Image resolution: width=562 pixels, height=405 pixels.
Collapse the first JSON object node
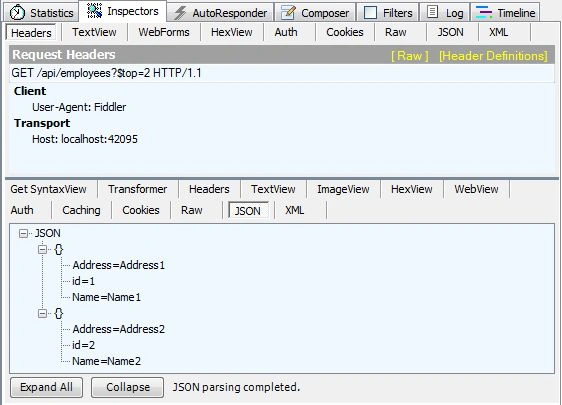[x=42, y=249]
